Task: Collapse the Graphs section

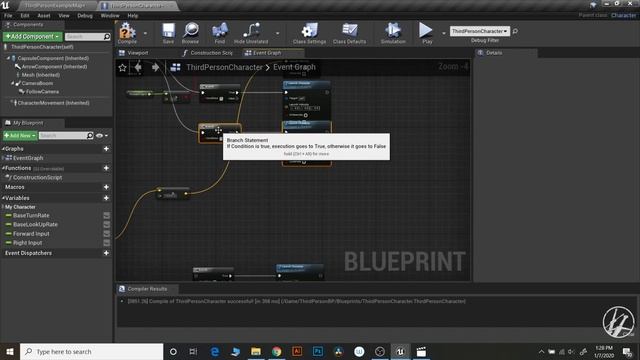Action: [3, 149]
